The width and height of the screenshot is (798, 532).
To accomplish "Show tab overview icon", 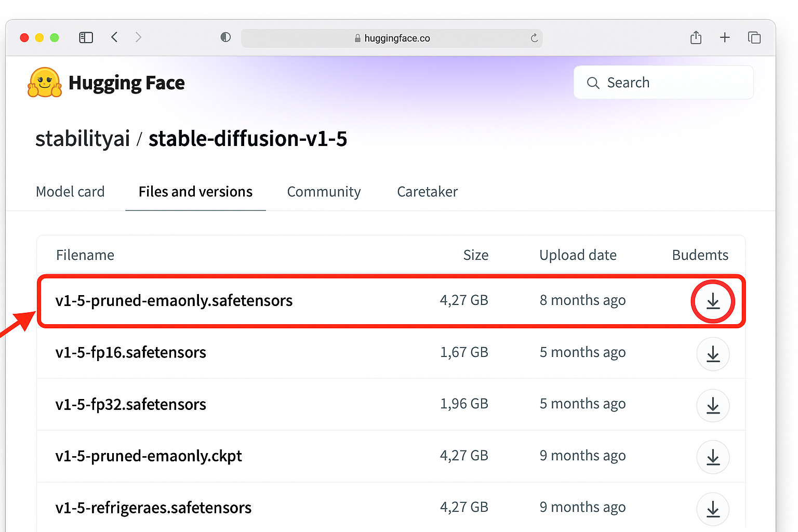I will click(754, 37).
